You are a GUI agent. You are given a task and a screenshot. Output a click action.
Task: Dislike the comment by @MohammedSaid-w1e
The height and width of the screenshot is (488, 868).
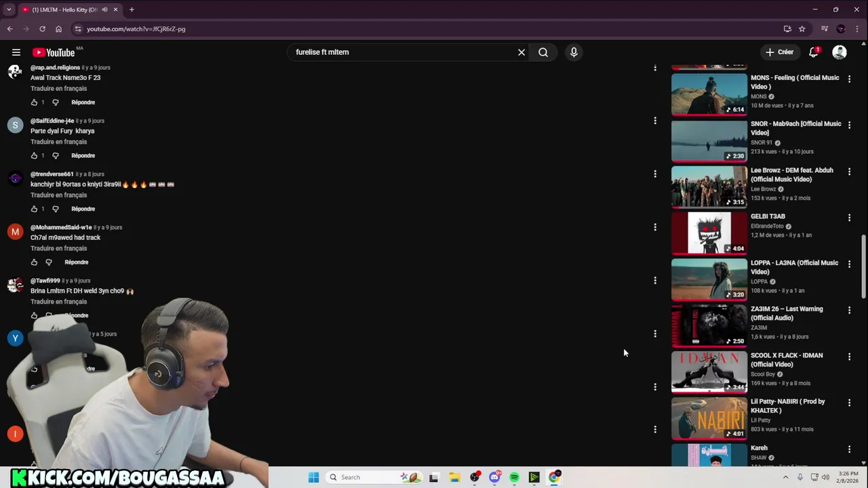49,262
